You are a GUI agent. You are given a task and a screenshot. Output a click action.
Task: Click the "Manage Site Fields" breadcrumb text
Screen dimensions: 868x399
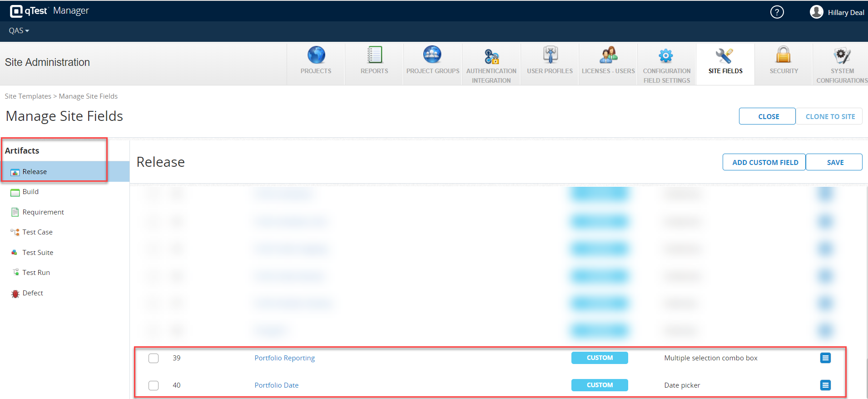(88, 96)
